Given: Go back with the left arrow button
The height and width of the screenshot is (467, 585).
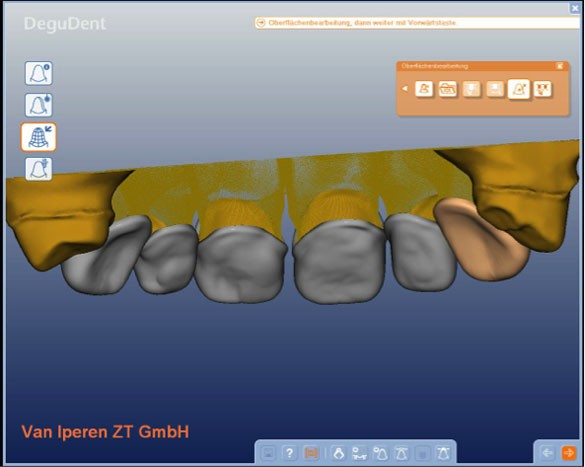Looking at the screenshot, I should coord(547,453).
